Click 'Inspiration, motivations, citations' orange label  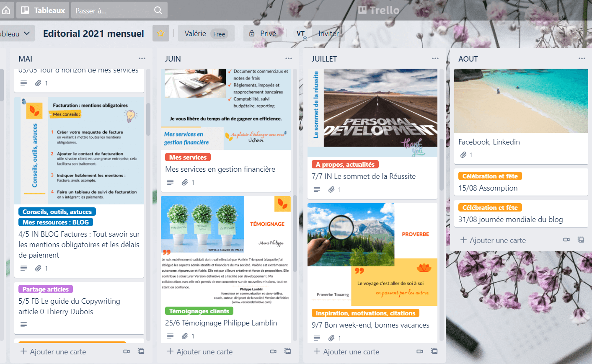pyautogui.click(x=365, y=313)
